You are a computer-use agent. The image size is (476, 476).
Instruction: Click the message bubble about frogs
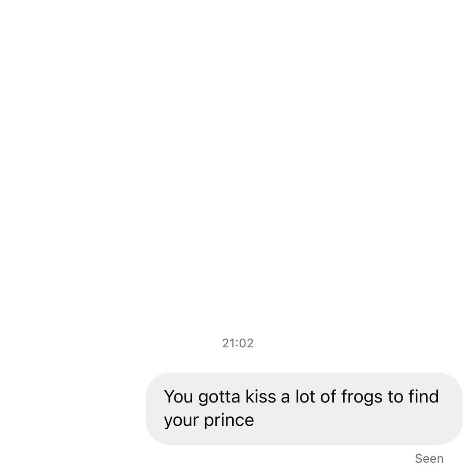pos(304,408)
